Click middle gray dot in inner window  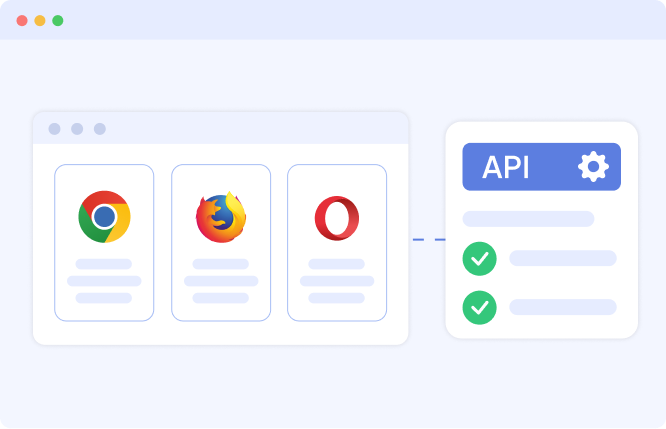click(77, 129)
